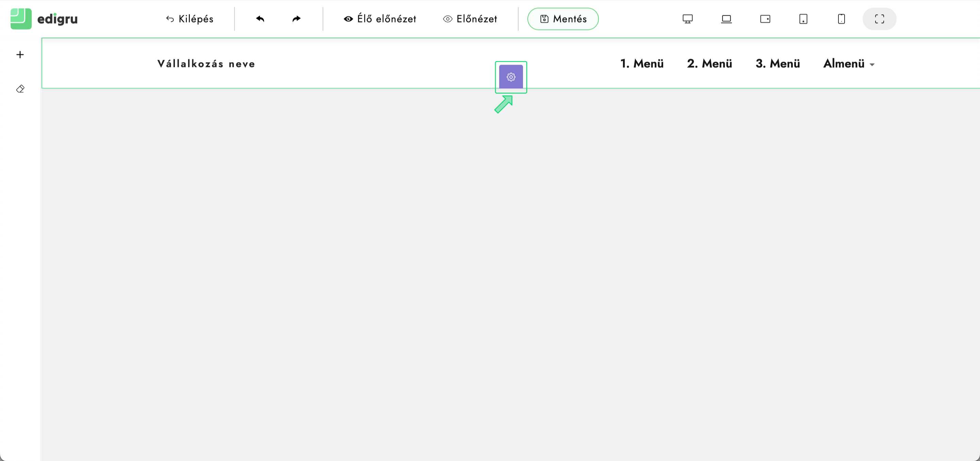Click the edigru logo icon
Image resolution: width=980 pixels, height=461 pixels.
[21, 19]
